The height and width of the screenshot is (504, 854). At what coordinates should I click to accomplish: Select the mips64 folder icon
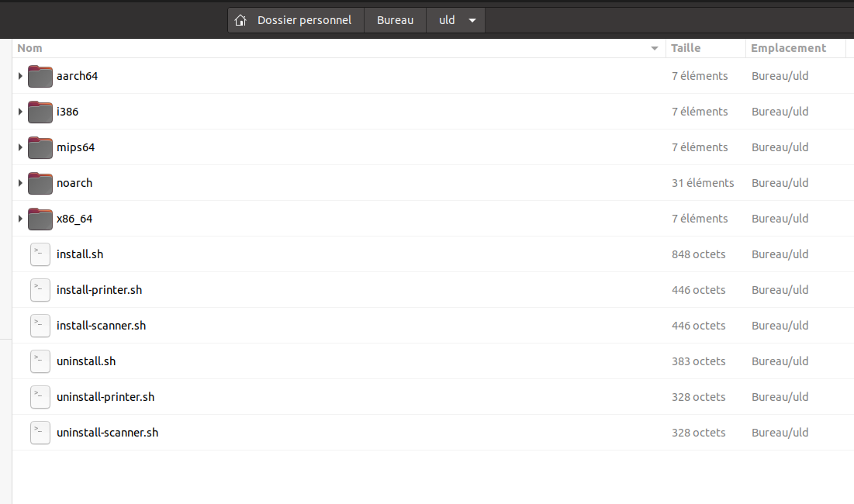40,147
